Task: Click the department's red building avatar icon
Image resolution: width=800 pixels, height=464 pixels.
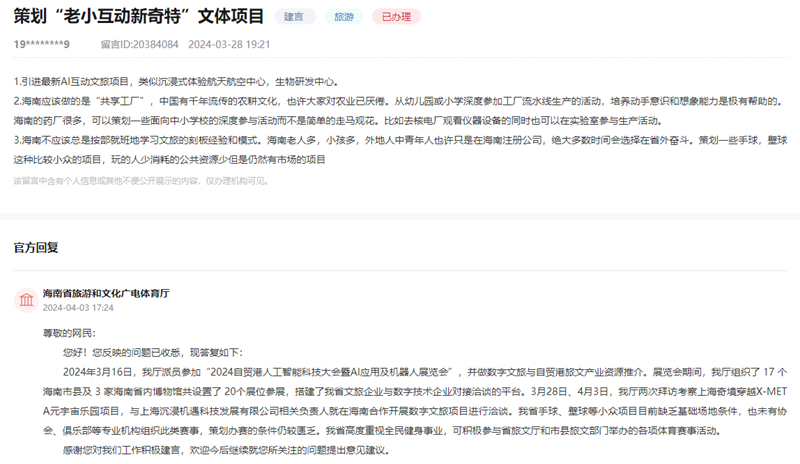Action: click(25, 300)
